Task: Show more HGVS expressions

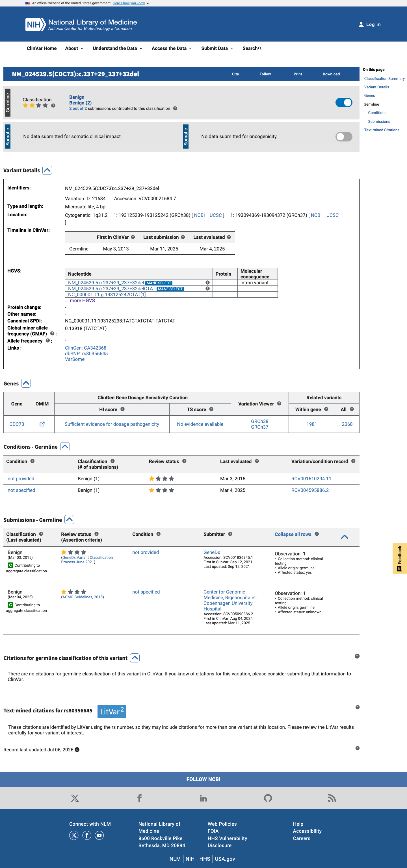Action: (80, 300)
